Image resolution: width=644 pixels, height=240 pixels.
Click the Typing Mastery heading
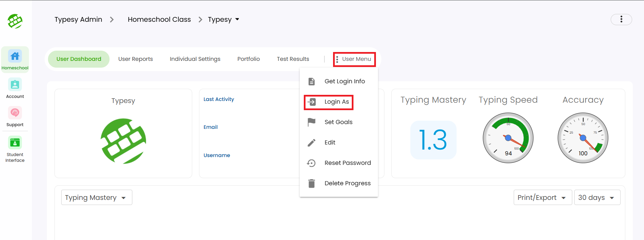tap(433, 100)
